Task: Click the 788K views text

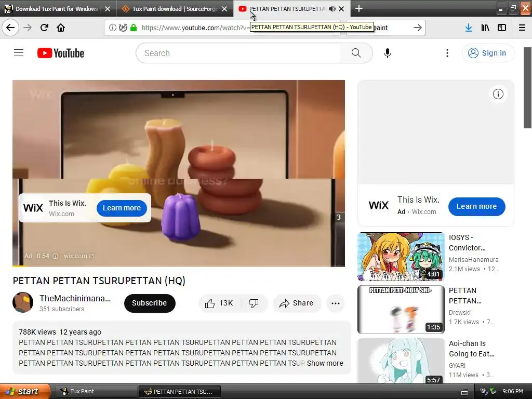Action: click(37, 332)
